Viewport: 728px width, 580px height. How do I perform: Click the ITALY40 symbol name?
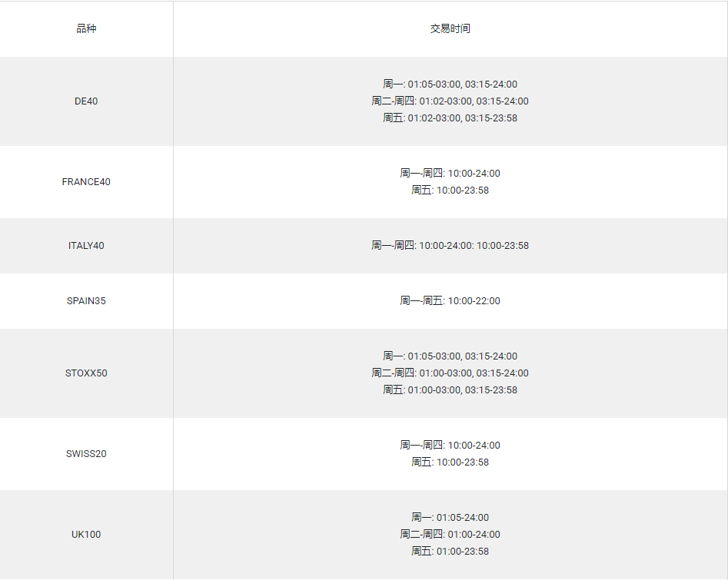coord(86,246)
